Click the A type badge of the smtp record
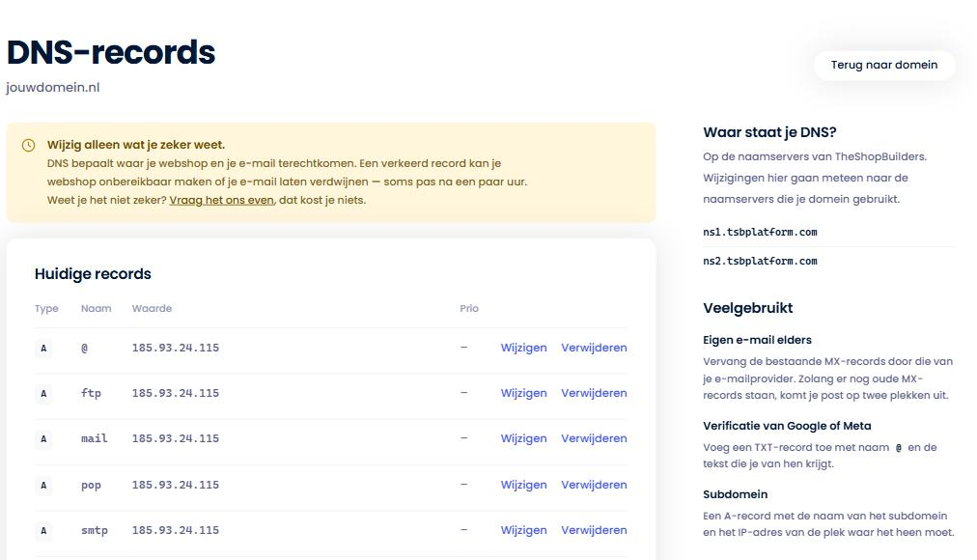 tap(43, 531)
